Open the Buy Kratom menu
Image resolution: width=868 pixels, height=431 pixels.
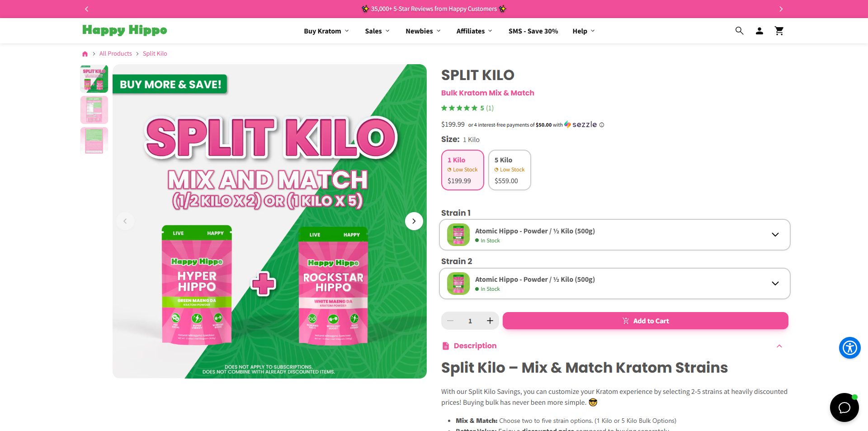[x=326, y=31]
